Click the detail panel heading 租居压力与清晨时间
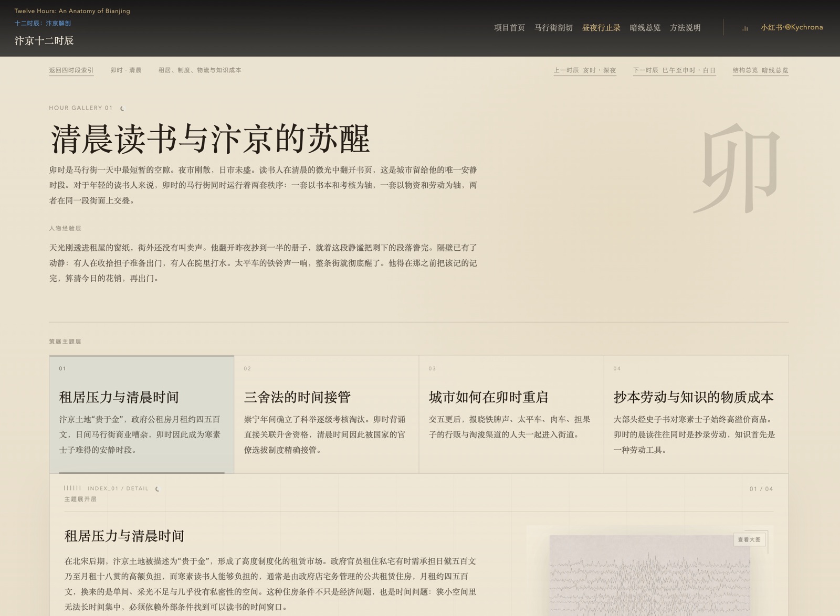The height and width of the screenshot is (616, 840). click(x=124, y=536)
